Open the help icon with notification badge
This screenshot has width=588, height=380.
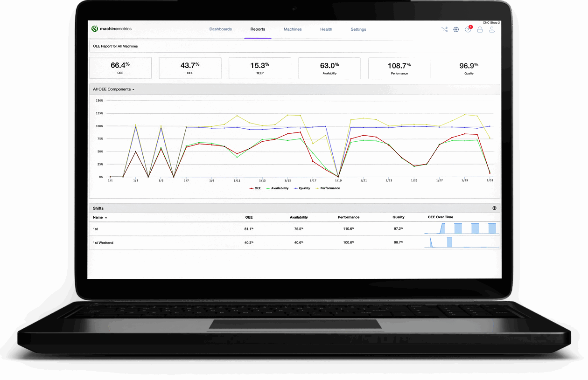click(468, 29)
